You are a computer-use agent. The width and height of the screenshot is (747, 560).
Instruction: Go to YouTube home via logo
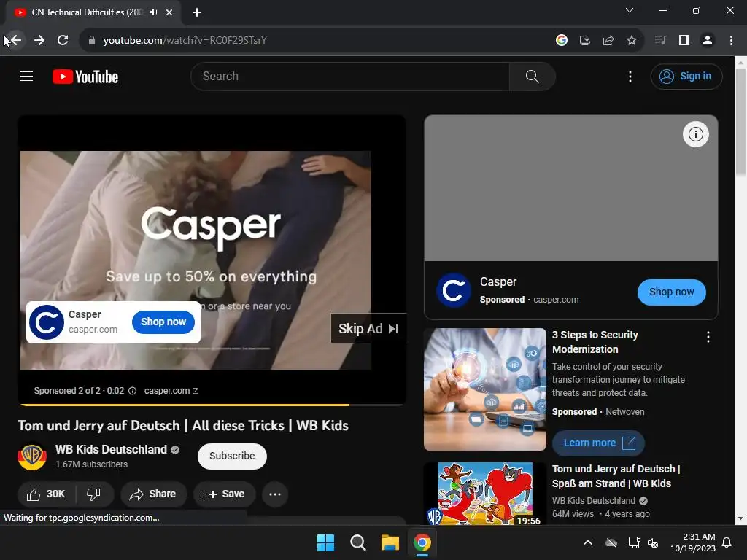coord(85,77)
